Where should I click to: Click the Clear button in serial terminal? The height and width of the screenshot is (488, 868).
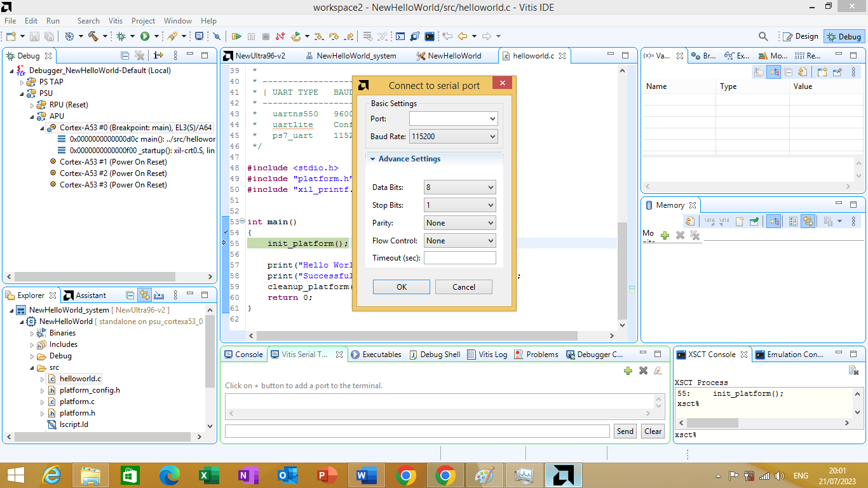click(653, 431)
